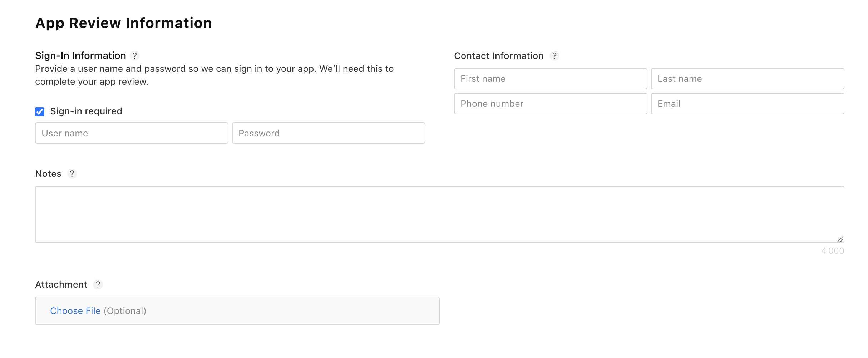Image resolution: width=868 pixels, height=358 pixels.
Task: Click the Notes section label
Action: [48, 174]
